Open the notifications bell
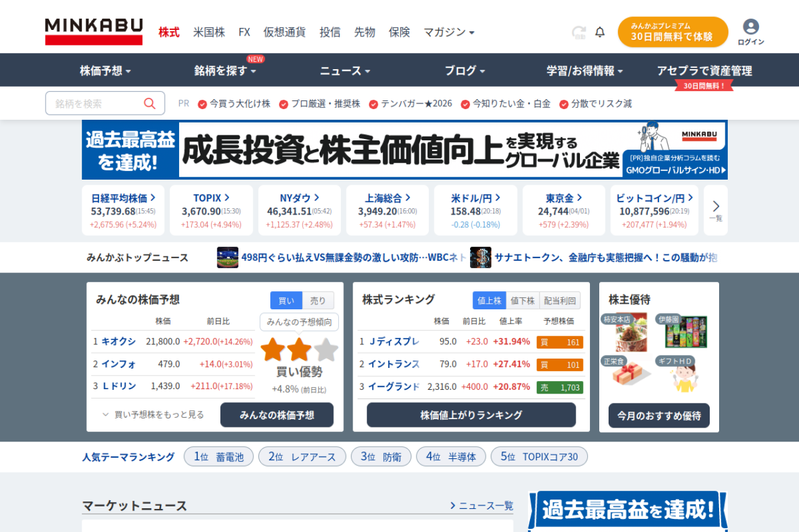Viewport: 799px width, 532px height. 600,32
